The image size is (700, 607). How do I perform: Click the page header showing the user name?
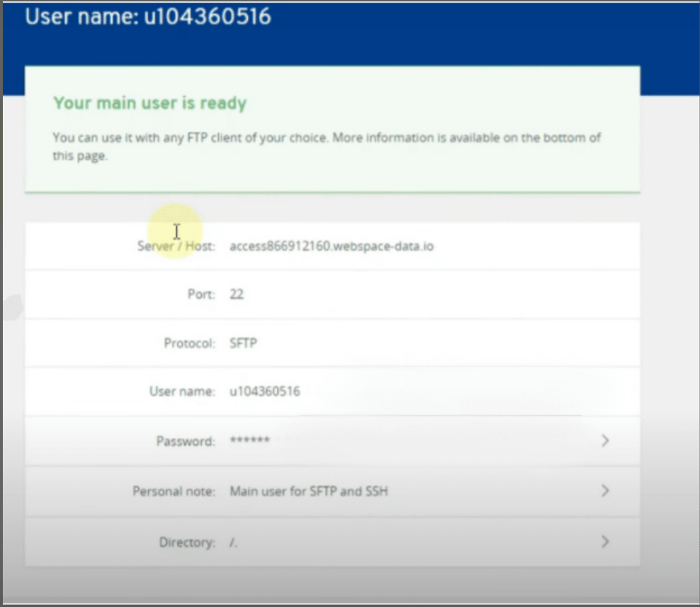[147, 16]
